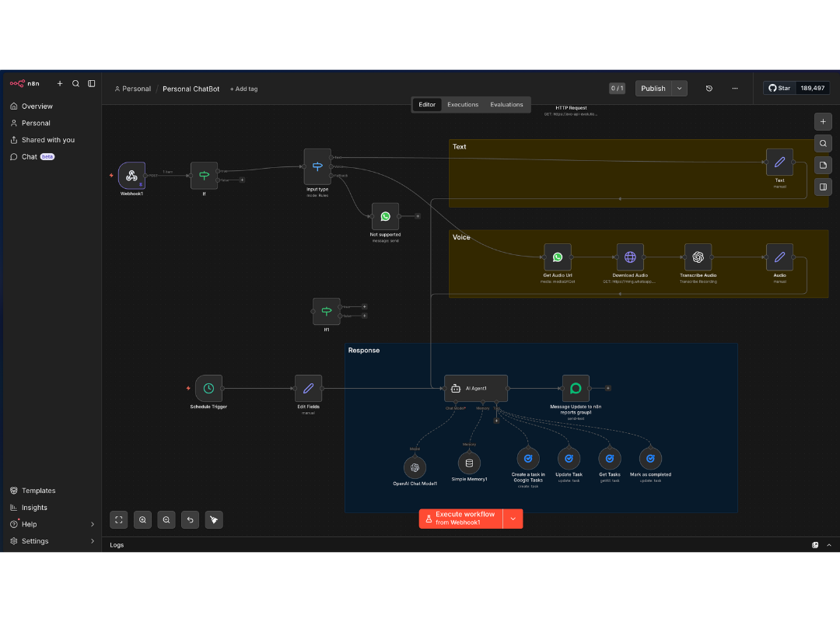Open Chat beta section
The image size is (840, 622).
(x=51, y=157)
